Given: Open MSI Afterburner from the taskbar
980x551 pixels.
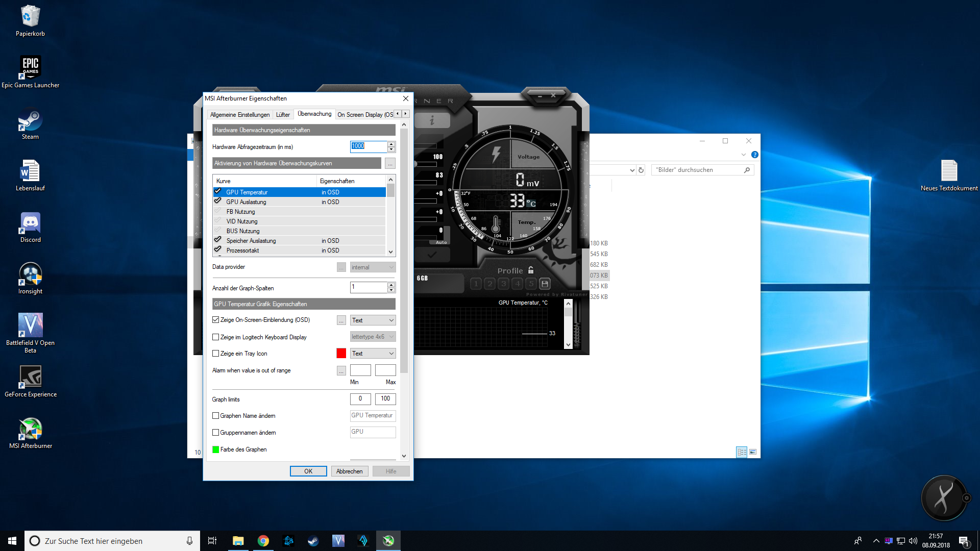Looking at the screenshot, I should coord(388,541).
